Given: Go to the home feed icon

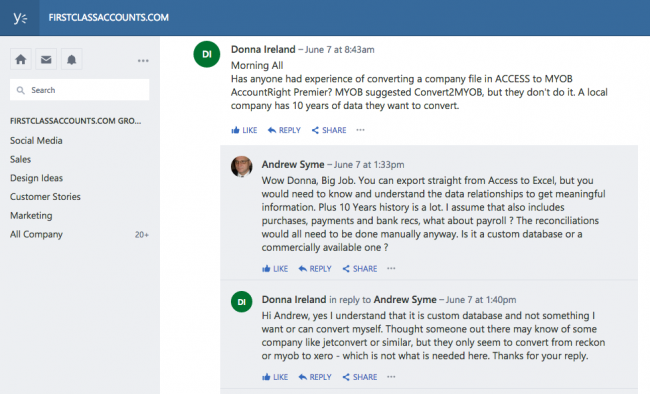Looking at the screenshot, I should [21, 60].
